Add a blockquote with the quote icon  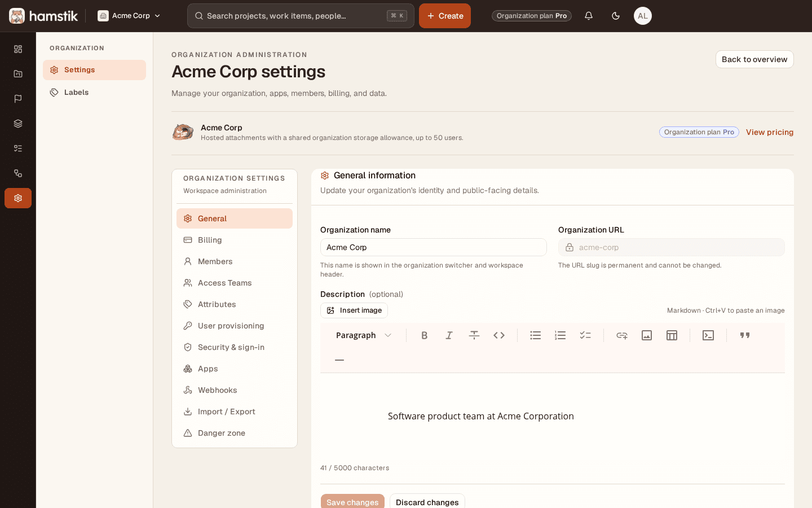[x=745, y=335]
